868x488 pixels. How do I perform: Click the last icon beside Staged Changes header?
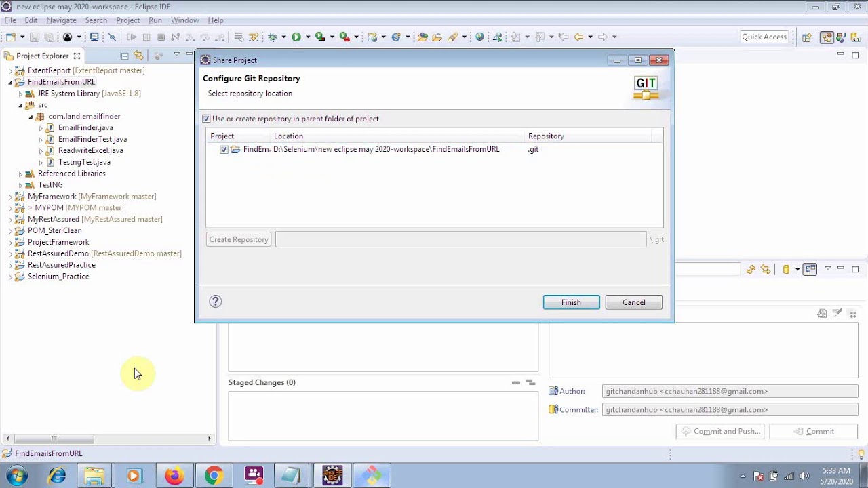[x=531, y=383]
